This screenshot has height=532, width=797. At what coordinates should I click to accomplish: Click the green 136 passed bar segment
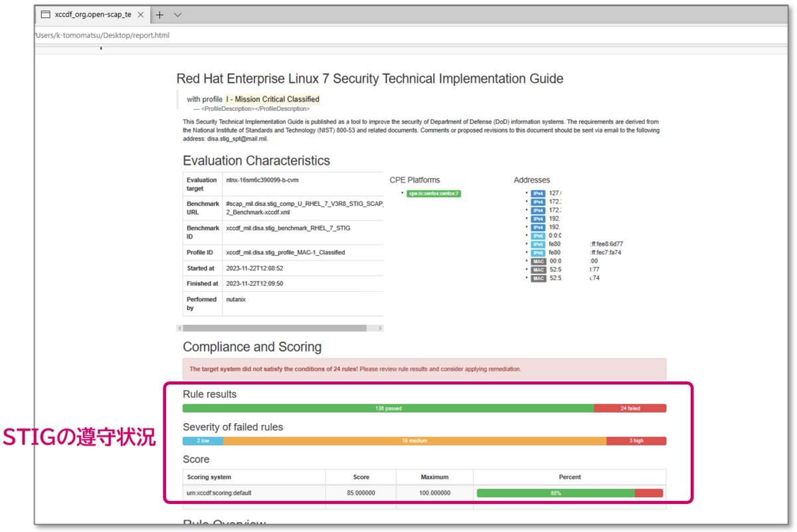pyautogui.click(x=389, y=408)
